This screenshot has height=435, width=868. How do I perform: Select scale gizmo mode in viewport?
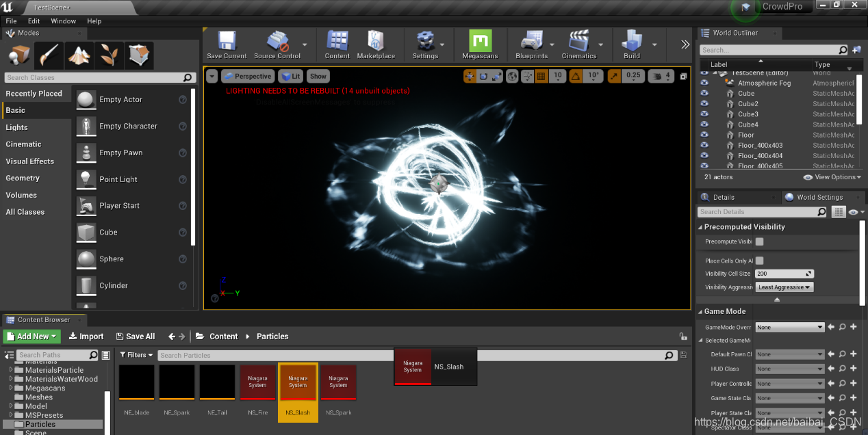[x=496, y=76]
